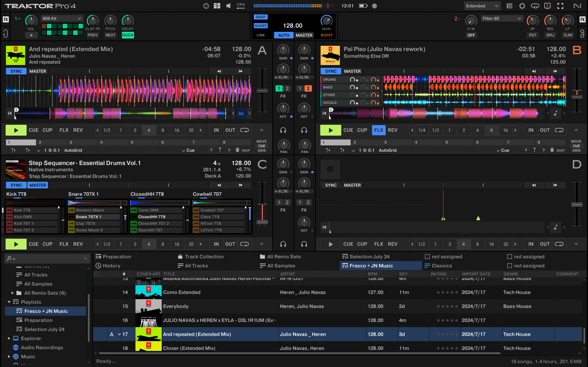
Task: Activate headphone cue on deck A
Action: pyautogui.click(x=283, y=130)
